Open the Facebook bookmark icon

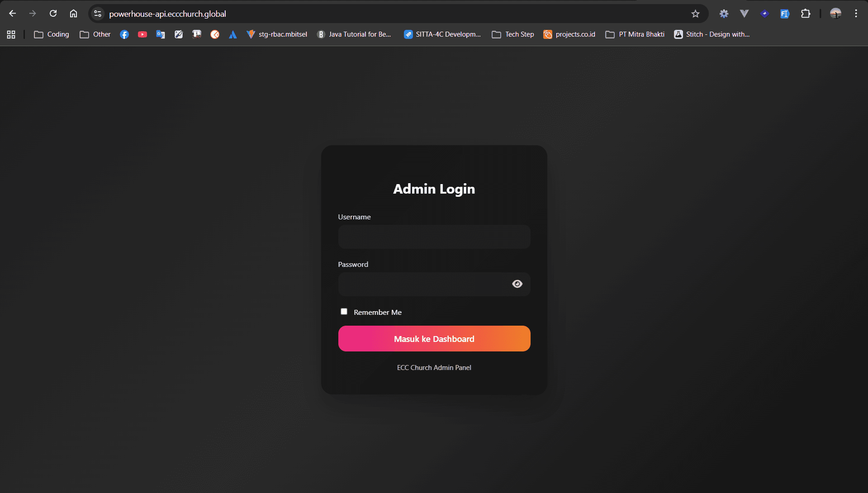click(124, 34)
